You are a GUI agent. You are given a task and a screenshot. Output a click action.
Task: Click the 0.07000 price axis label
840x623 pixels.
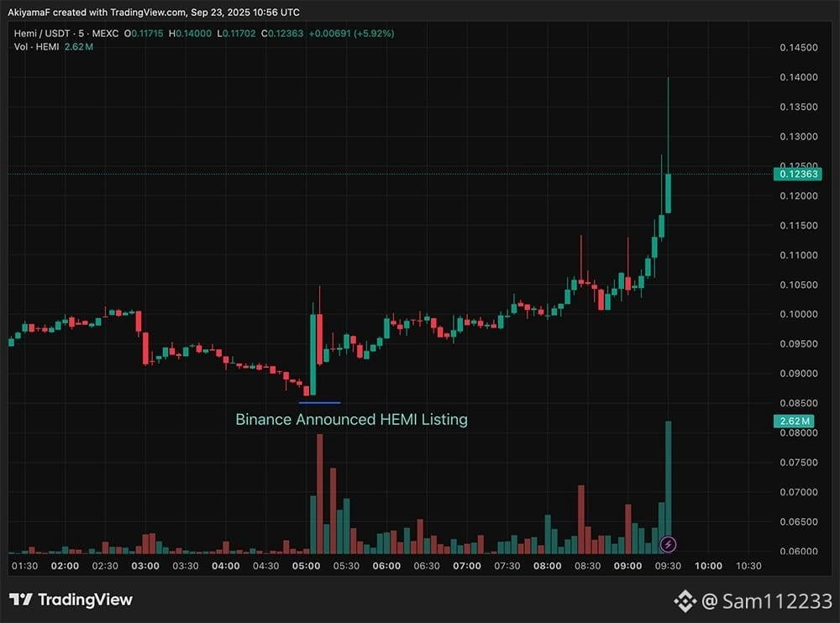[x=798, y=492]
